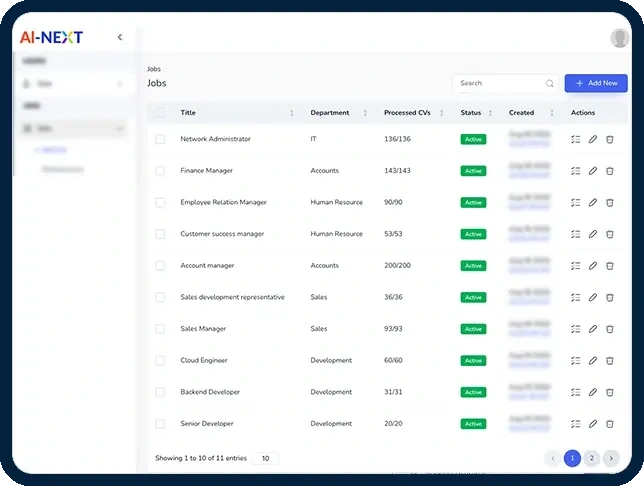Collapse the sidebar with the chevron arrow

(120, 37)
